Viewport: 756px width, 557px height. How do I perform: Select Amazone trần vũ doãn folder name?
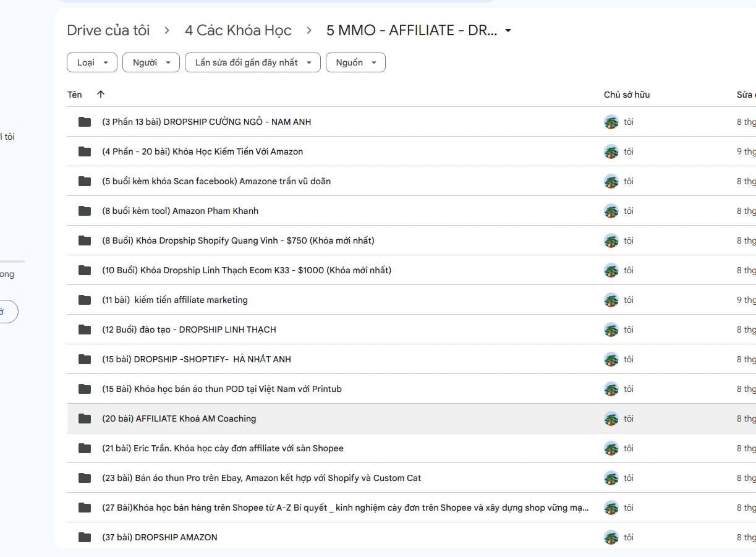[x=216, y=181]
